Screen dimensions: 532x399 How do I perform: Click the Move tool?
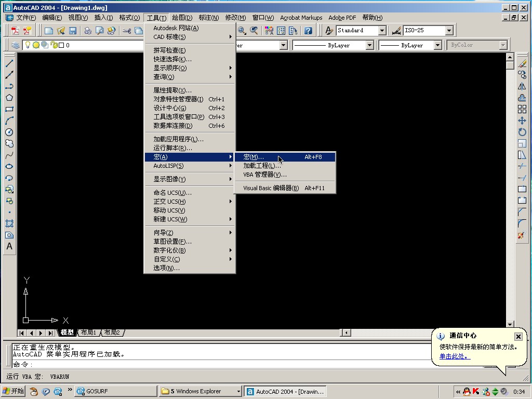(522, 121)
